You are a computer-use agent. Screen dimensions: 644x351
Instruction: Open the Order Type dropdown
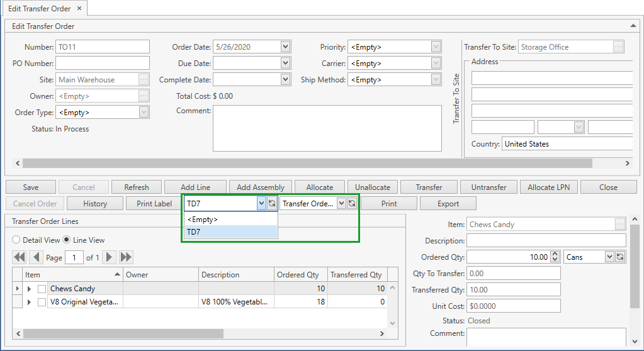(x=144, y=113)
